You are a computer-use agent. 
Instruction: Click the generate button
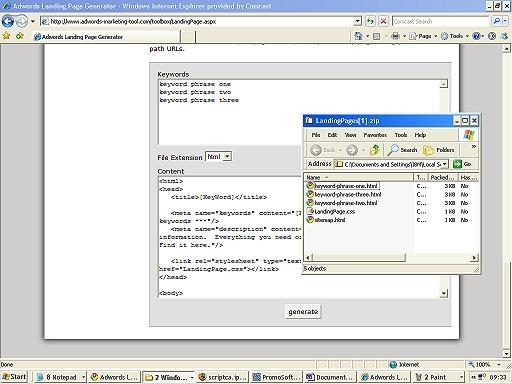(x=303, y=312)
